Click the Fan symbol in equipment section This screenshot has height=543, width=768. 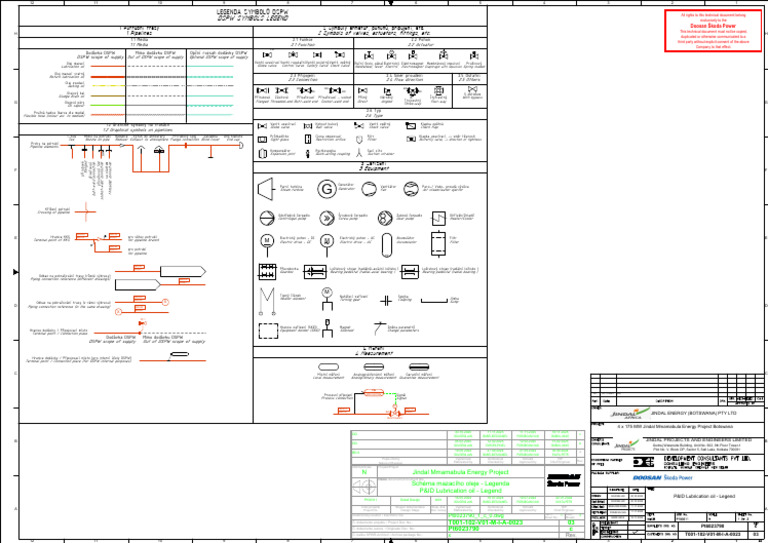point(369,189)
